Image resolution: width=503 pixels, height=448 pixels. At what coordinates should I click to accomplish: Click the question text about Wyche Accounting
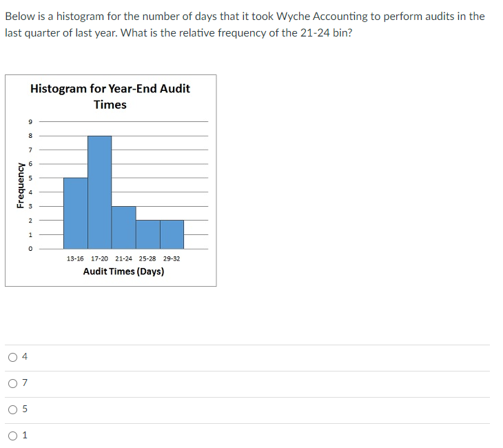(245, 24)
